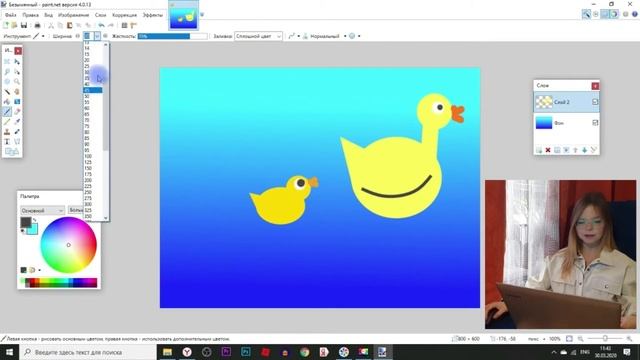Toggle the History window button top right
The width and height of the screenshot is (640, 360).
pyautogui.click(x=596, y=14)
